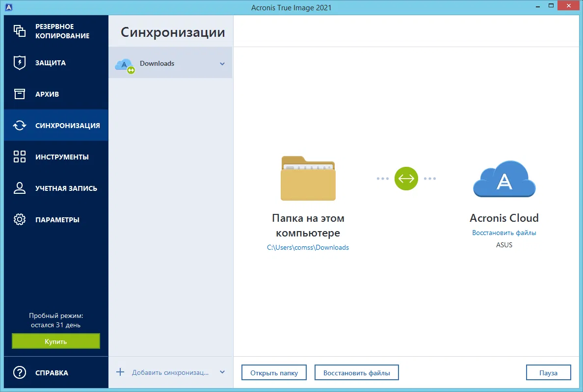Viewport: 583px width, 392px height.
Task: Click the ASUS device label
Action: [x=504, y=245]
